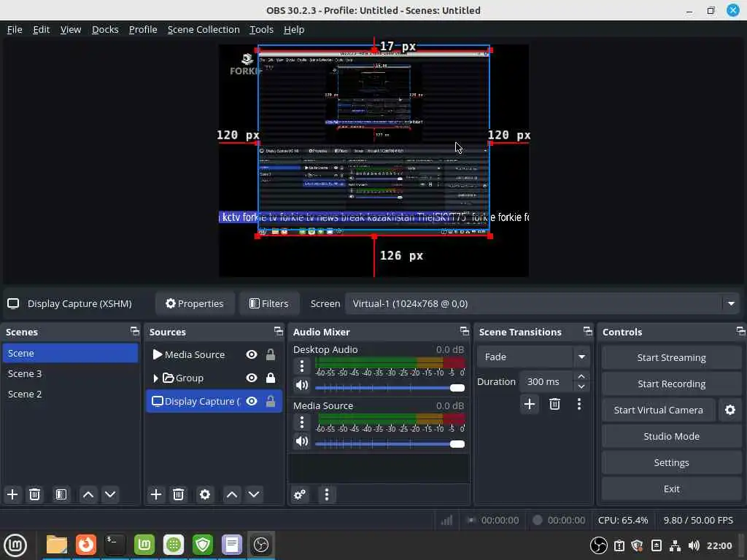Unlock the Group source item
747x560 pixels.
tap(270, 378)
